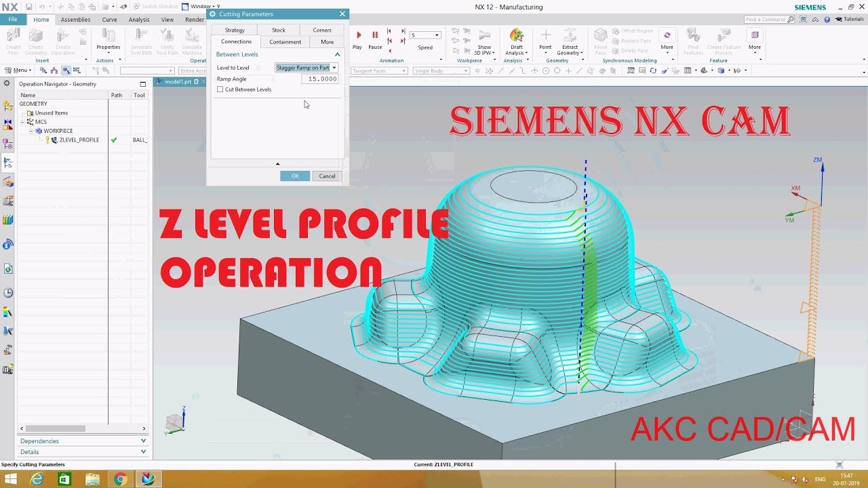The width and height of the screenshot is (868, 488).
Task: Open the Tutorials link
Action: coord(851,20)
